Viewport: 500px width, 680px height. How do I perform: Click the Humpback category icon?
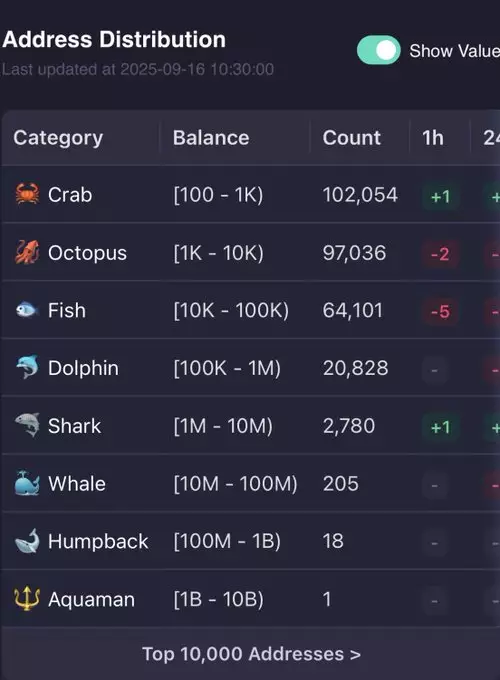[27, 541]
